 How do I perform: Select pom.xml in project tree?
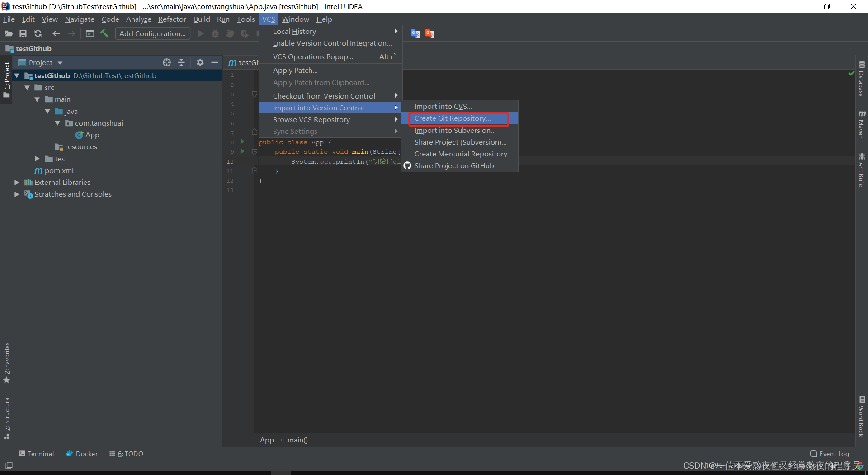54,170
